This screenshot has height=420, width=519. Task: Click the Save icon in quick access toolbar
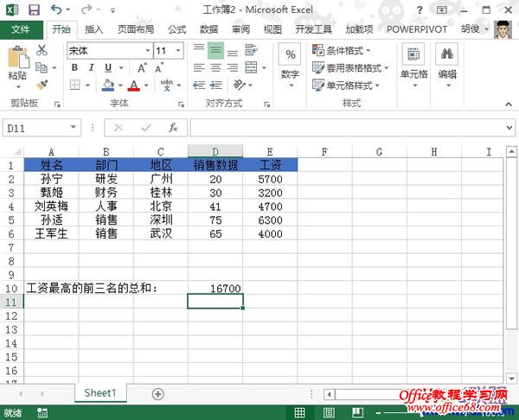point(34,10)
